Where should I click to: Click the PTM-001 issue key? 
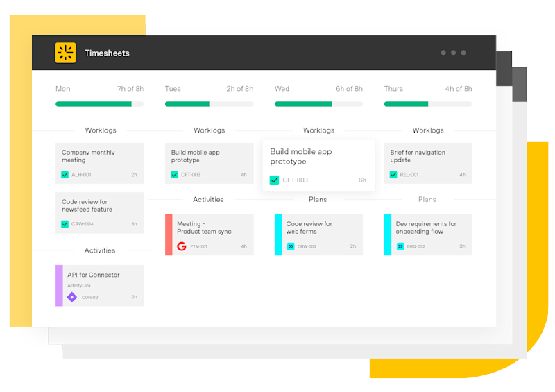pyautogui.click(x=199, y=246)
